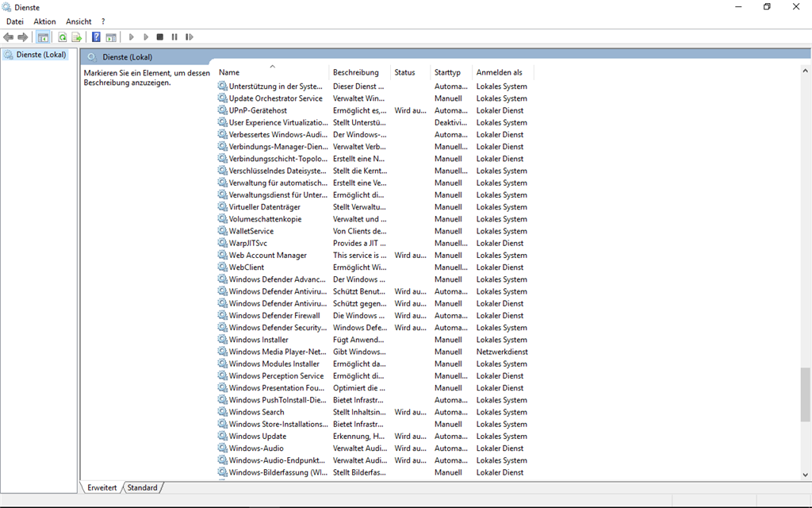
Task: Click the Export list toolbar icon
Action: point(77,37)
